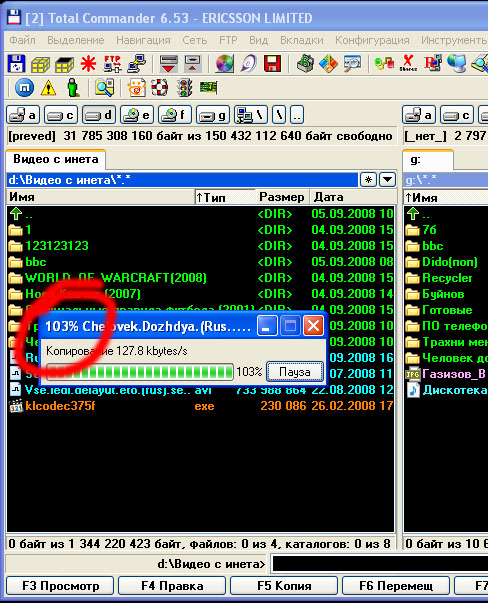Click the F5 Копия button
Image resolution: width=488 pixels, height=603 pixels.
coord(284,586)
